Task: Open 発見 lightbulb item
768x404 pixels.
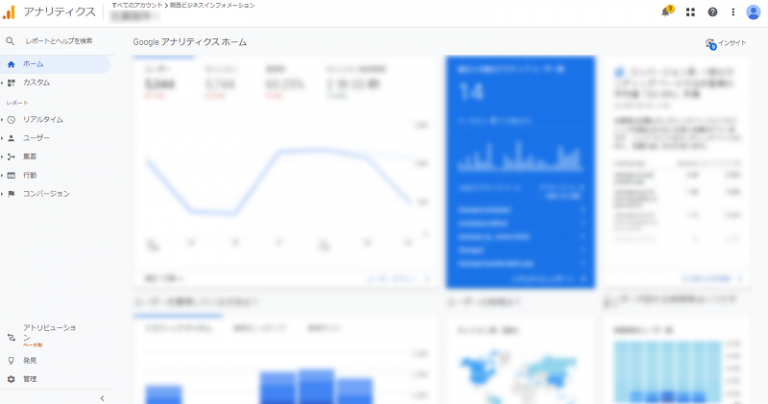Action: [22, 360]
